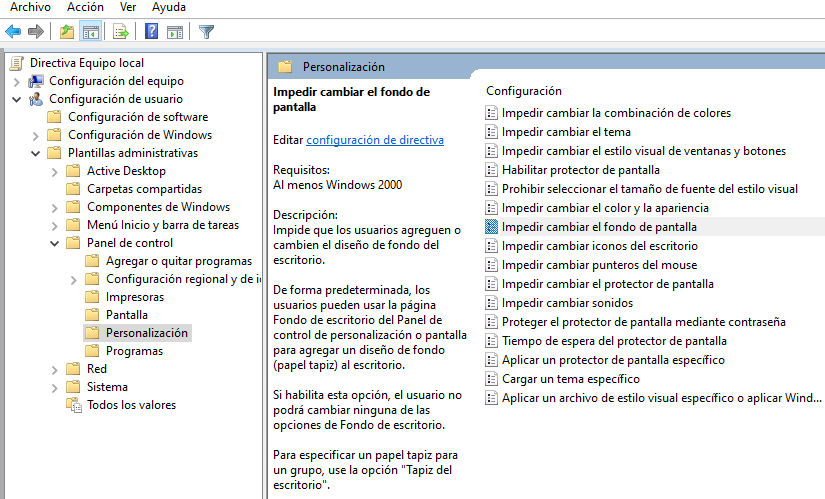Viewport: 825px width, 499px height.
Task: Select Impedir cambiar iconos del escritorio
Action: pos(600,246)
